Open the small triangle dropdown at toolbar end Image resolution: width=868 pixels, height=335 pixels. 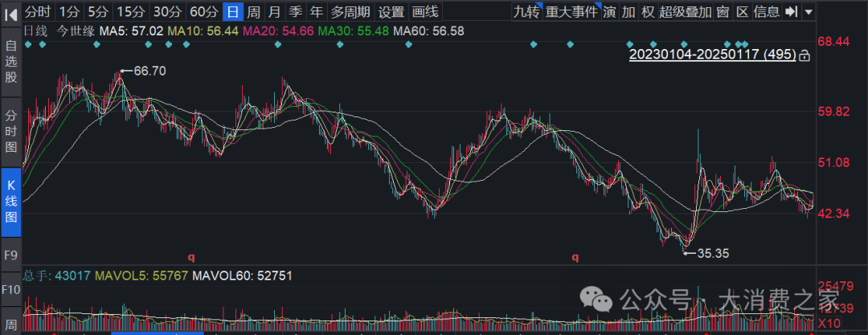(x=809, y=11)
